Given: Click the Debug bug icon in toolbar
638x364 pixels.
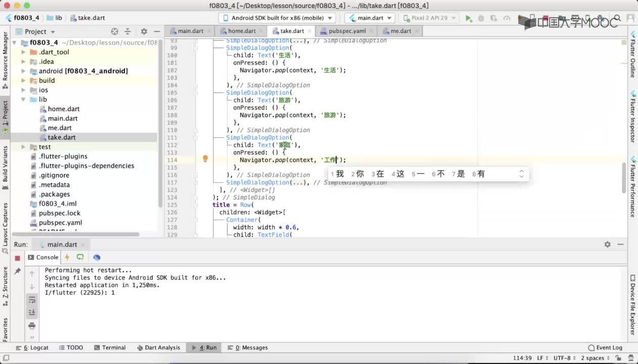Looking at the screenshot, I should [480, 18].
